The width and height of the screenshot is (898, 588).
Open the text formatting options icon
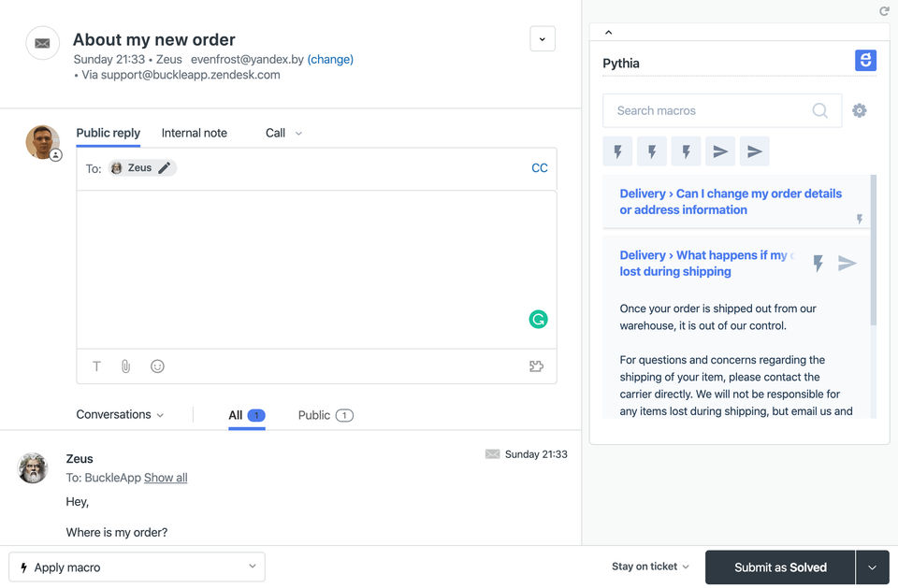pos(96,366)
